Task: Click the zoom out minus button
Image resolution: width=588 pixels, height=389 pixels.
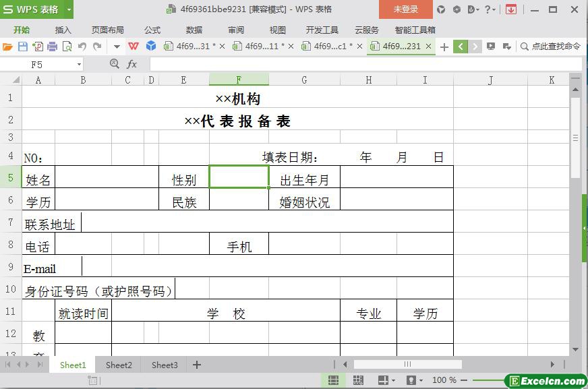Action: (x=464, y=380)
